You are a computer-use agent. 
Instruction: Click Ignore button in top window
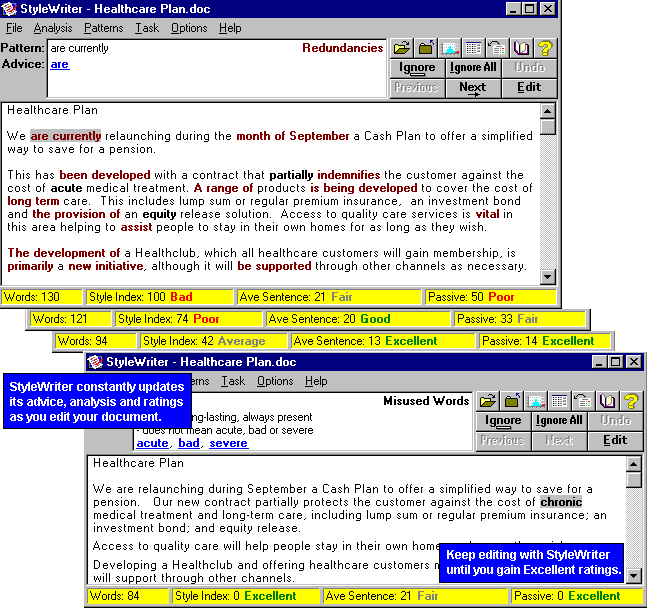417,68
